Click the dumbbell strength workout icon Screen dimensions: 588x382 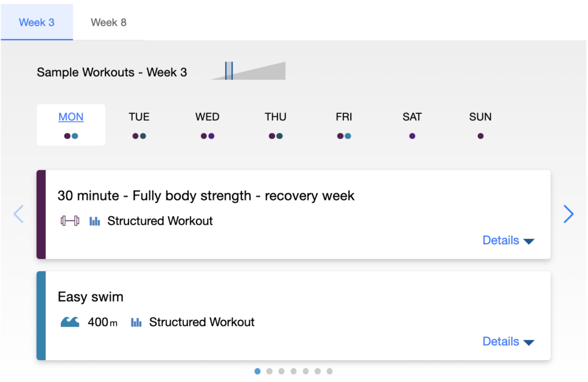70,221
